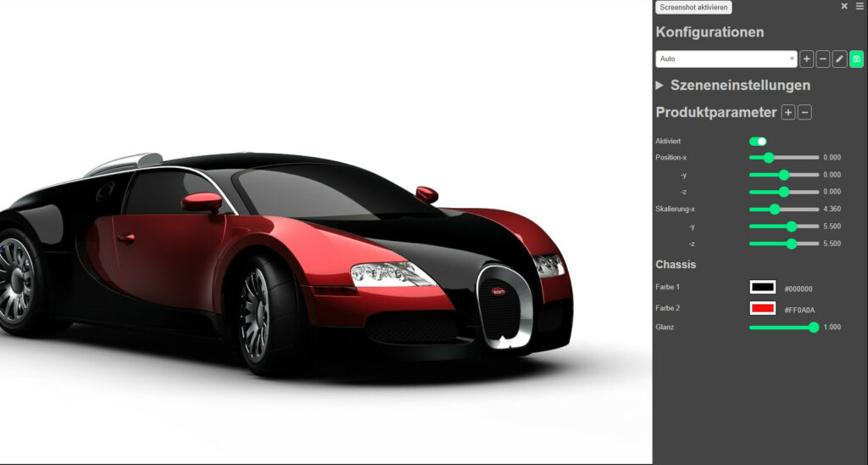Image resolution: width=868 pixels, height=465 pixels.
Task: Adjust the Skalierung -z slider
Action: 784,244
